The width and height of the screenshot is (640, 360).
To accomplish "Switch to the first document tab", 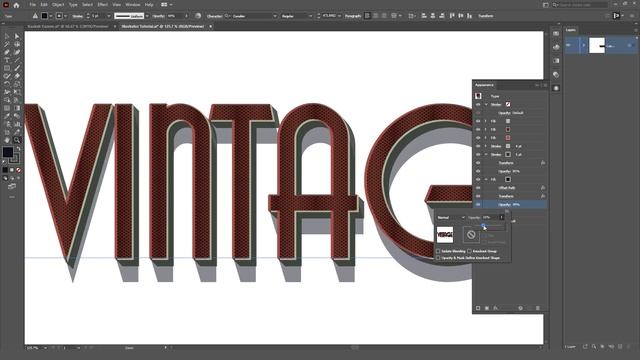I will 68,27.
